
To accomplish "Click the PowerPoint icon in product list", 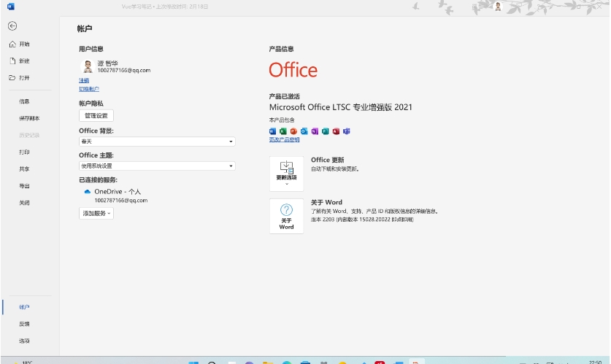I will click(x=293, y=131).
